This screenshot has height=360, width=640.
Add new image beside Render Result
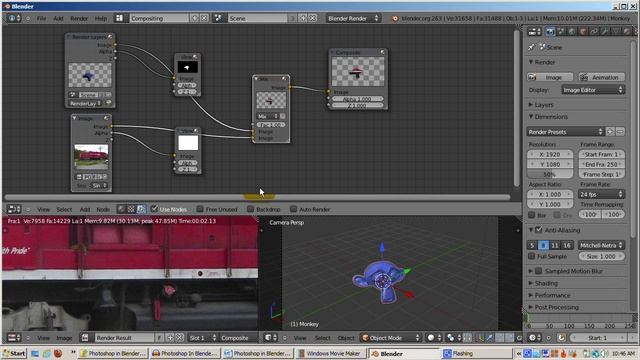[x=170, y=338]
